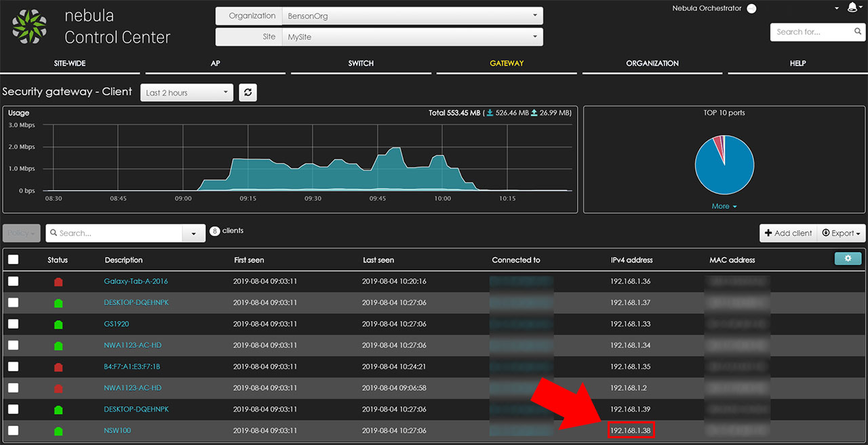Click the red status icon for Galaxy-Tab-A-2016
This screenshot has height=445, width=868.
(x=58, y=282)
